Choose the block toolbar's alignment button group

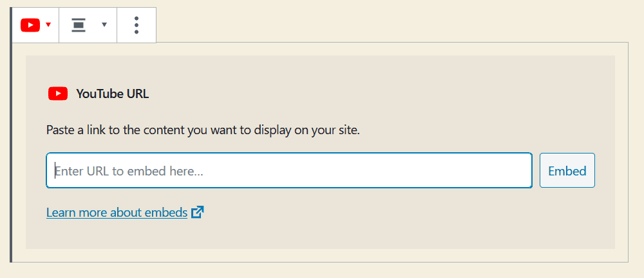(x=88, y=25)
